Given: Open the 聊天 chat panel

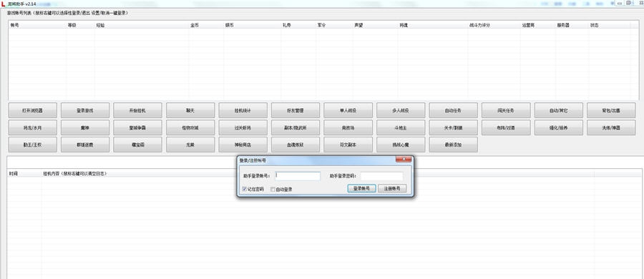Looking at the screenshot, I should pos(190,111).
